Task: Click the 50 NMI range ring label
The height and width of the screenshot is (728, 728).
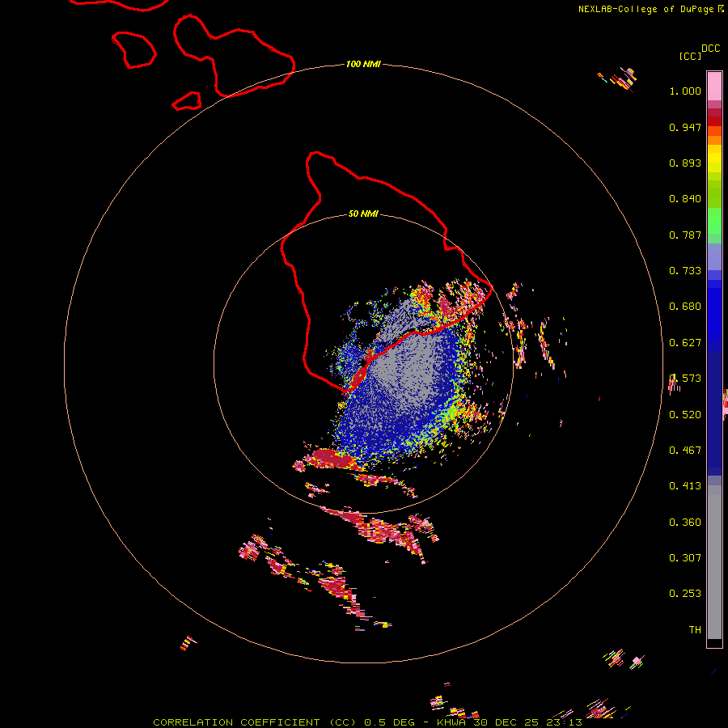Action: pyautogui.click(x=363, y=214)
